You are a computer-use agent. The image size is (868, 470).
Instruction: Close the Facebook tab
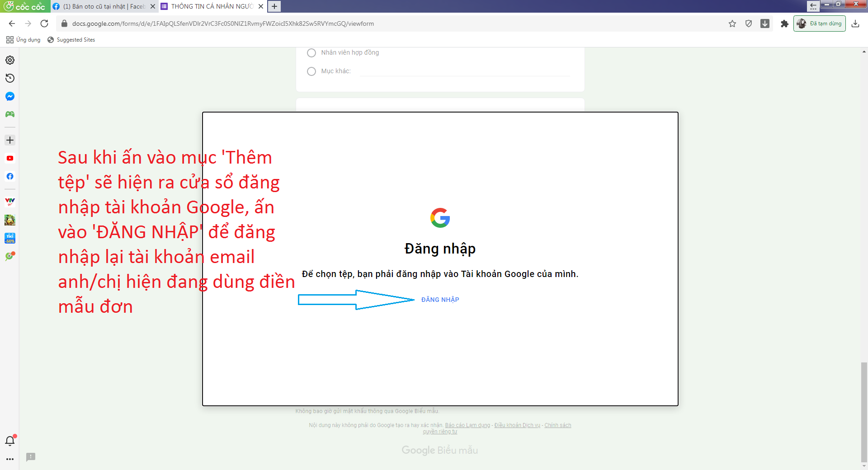click(x=153, y=6)
